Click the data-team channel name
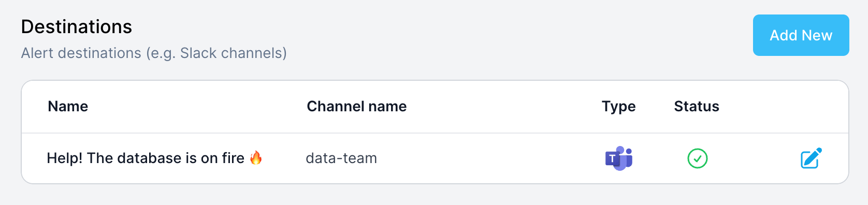 [341, 158]
